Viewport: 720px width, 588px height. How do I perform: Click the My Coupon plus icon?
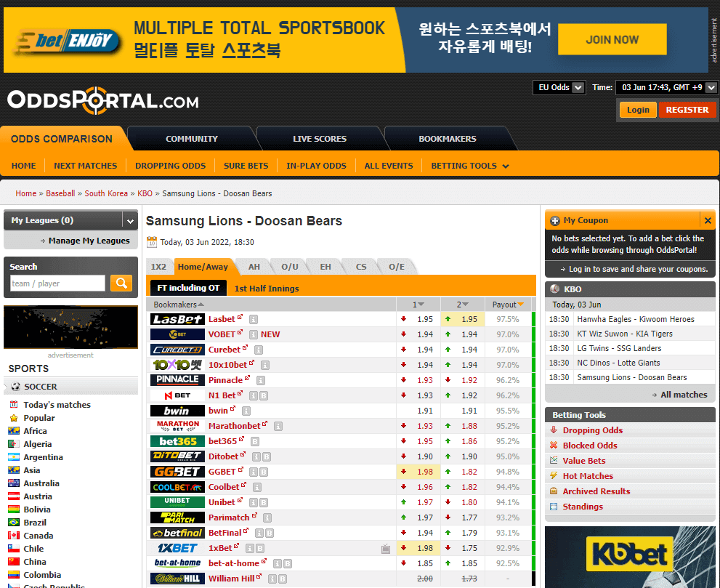click(x=554, y=220)
